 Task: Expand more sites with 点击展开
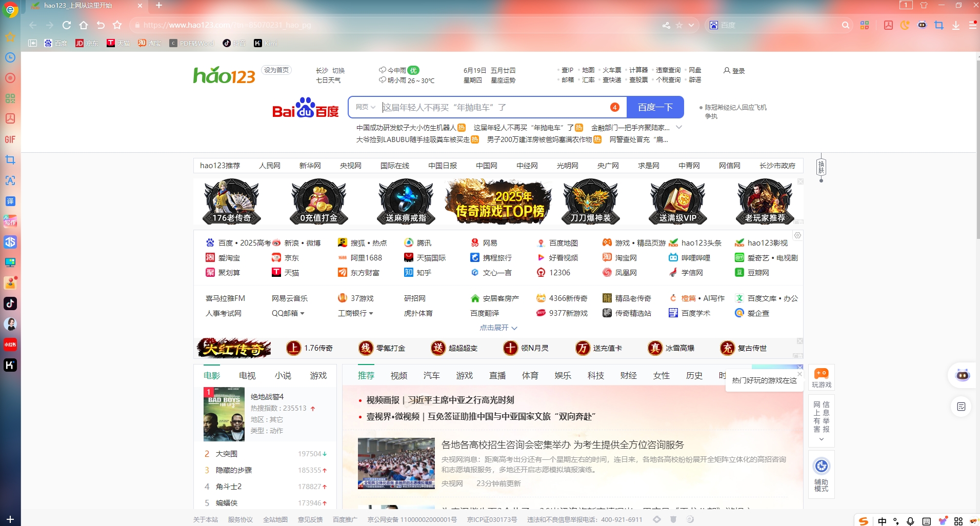point(498,328)
